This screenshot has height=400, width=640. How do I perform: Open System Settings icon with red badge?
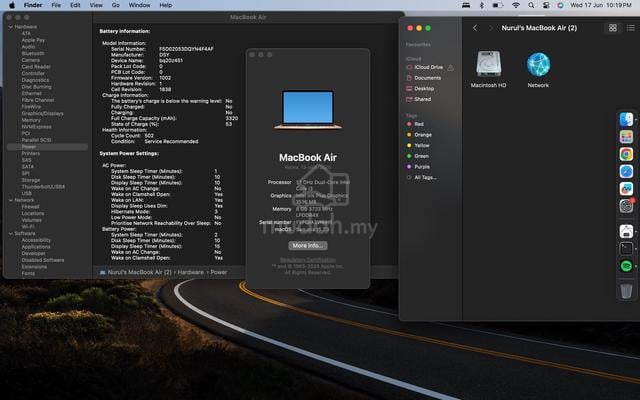pos(626,206)
